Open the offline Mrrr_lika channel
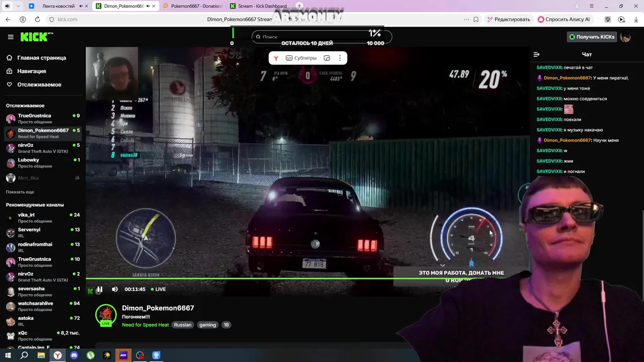The height and width of the screenshot is (362, 644). point(43,178)
